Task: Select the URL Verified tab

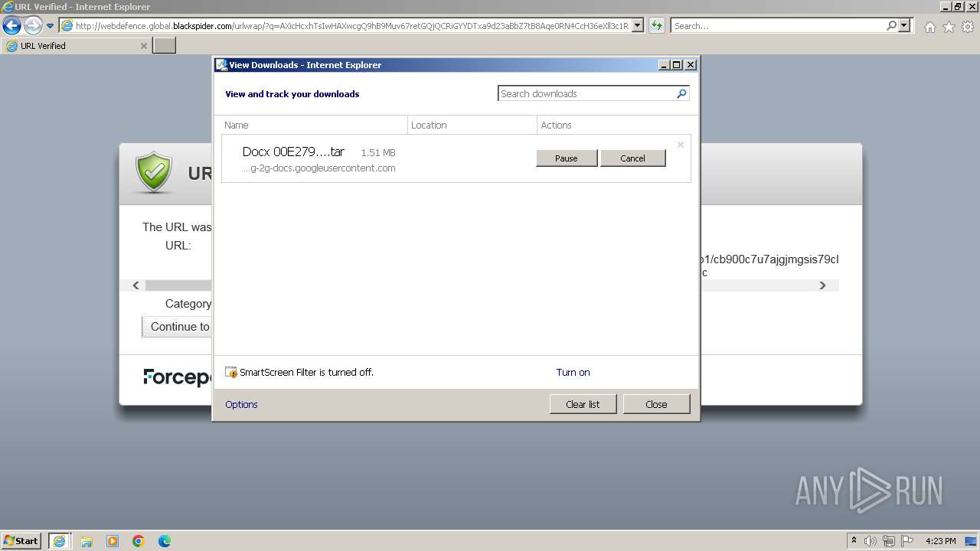Action: tap(77, 46)
